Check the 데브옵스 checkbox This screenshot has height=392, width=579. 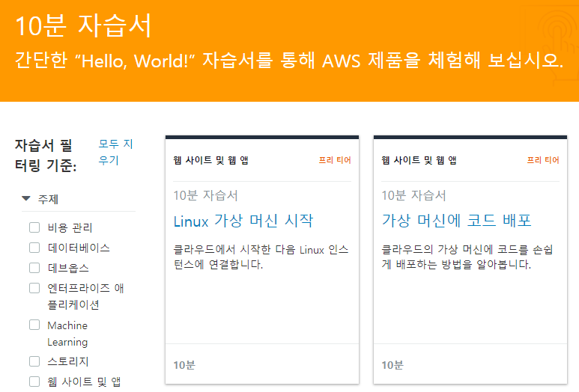point(34,268)
